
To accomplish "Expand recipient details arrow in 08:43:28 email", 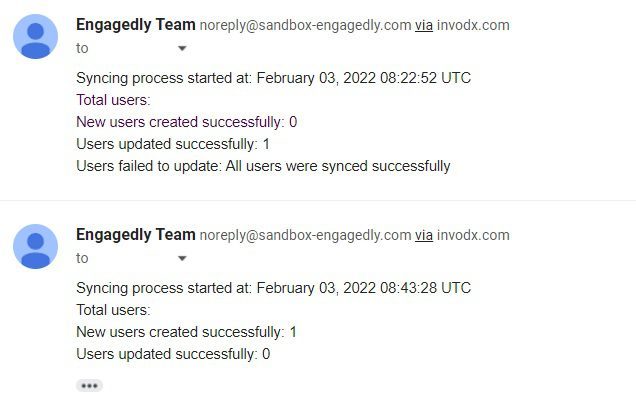I will (182, 258).
